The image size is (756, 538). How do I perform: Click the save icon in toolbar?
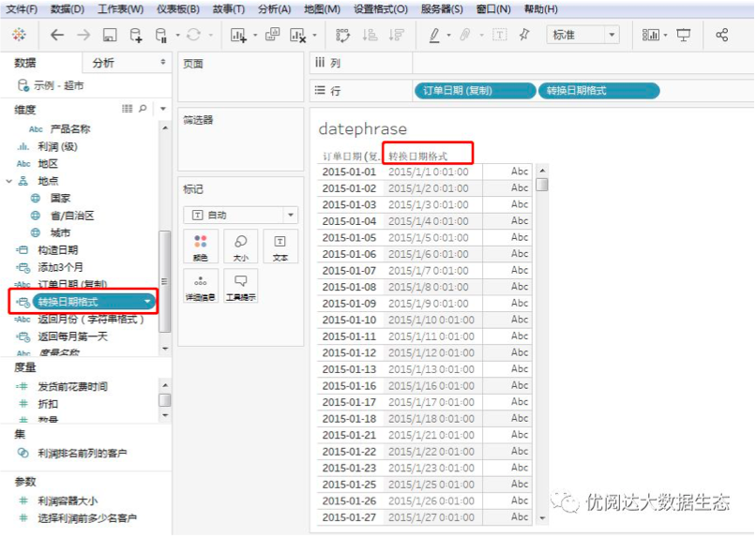110,35
